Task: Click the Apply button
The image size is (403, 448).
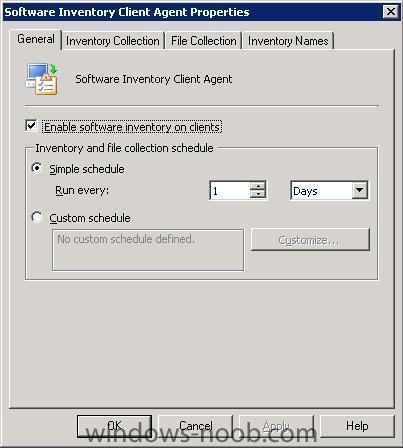Action: 276,426
